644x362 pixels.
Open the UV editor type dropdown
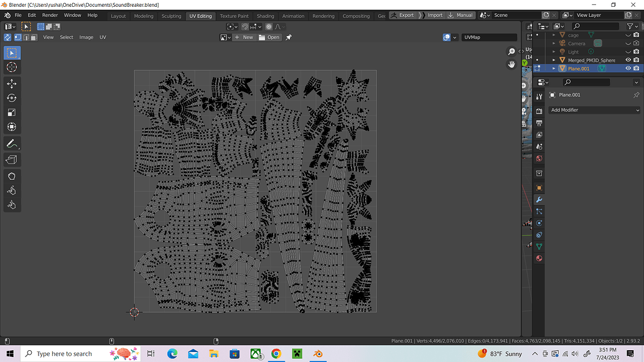pos(11,27)
